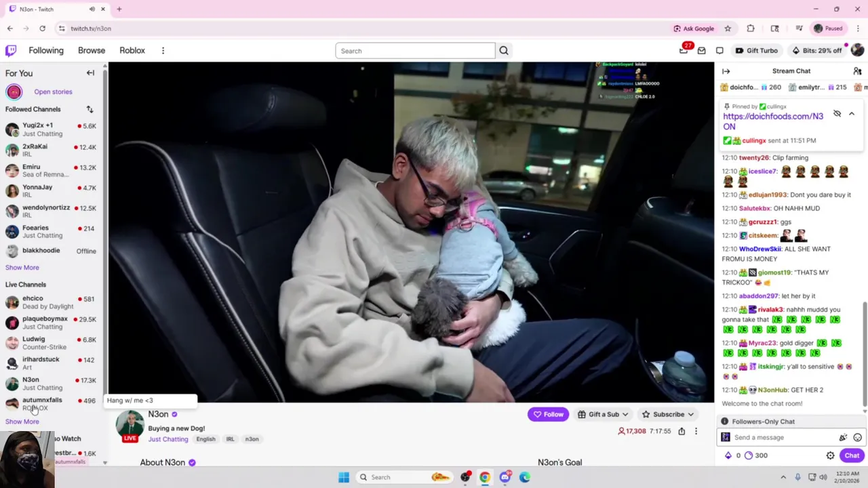This screenshot has width=868, height=488.
Task: Collapse the For You sidebar
Action: click(90, 73)
